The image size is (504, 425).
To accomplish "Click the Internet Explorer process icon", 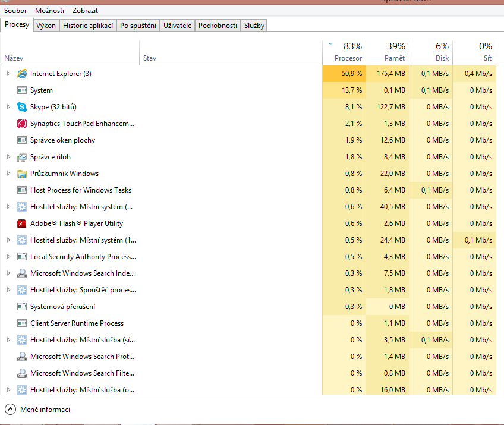I will [x=22, y=74].
